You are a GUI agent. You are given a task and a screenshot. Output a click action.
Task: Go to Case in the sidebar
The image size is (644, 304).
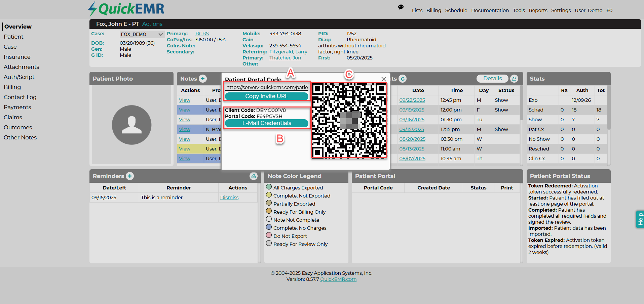click(10, 47)
